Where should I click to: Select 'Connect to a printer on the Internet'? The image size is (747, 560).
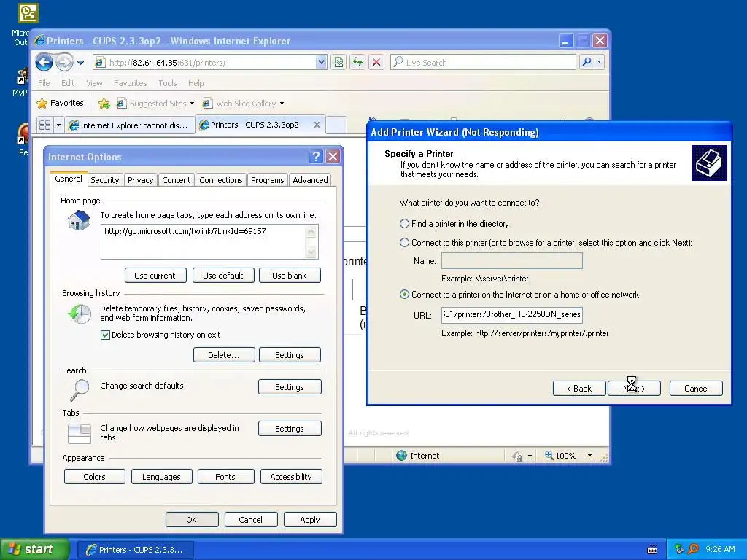404,295
